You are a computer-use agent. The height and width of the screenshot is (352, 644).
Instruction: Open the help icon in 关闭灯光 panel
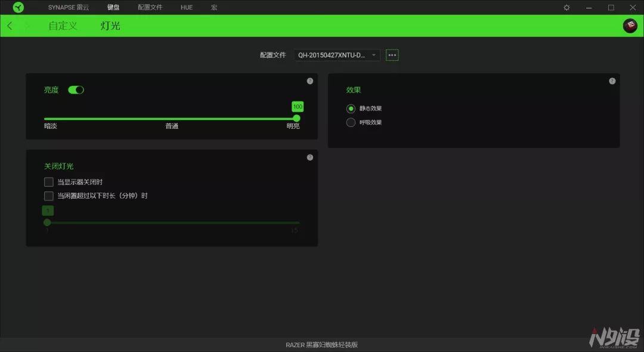click(x=310, y=158)
